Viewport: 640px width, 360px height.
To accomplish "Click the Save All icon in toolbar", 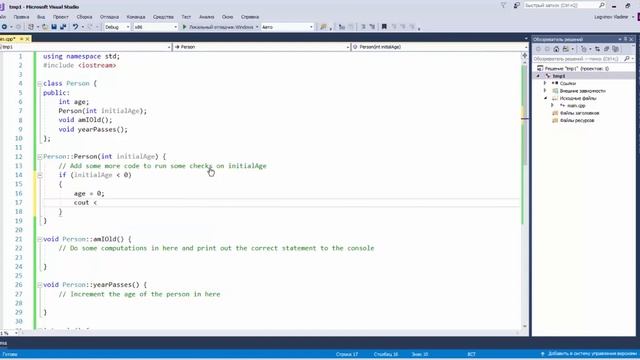I will (63, 27).
